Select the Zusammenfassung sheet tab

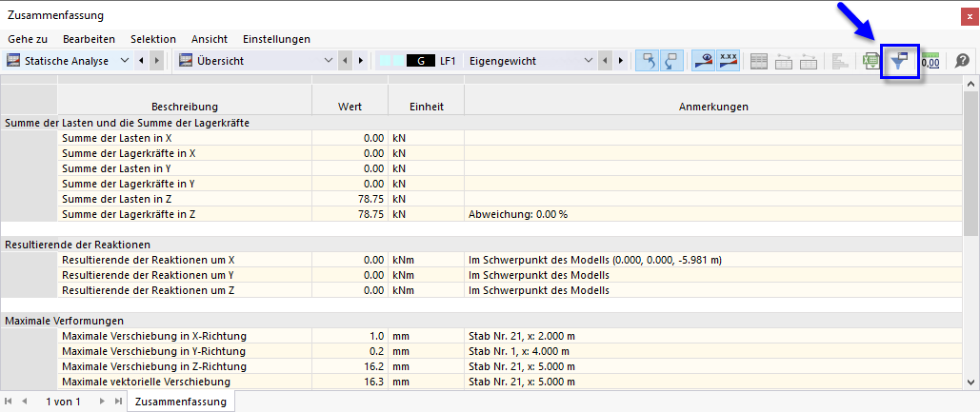(181, 402)
